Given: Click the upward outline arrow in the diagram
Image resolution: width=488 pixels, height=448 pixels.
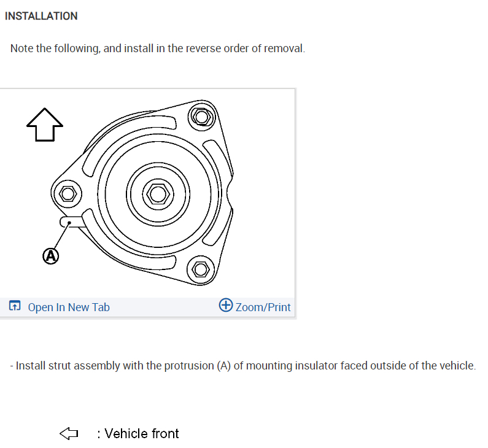Looking at the screenshot, I should (45, 125).
